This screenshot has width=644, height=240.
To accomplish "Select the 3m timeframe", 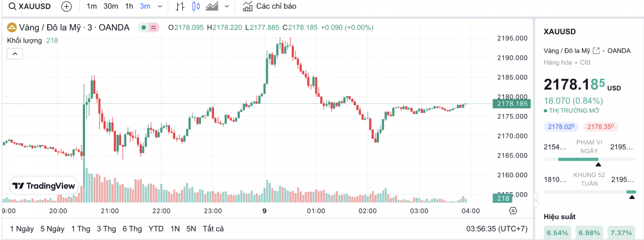I will point(145,7).
